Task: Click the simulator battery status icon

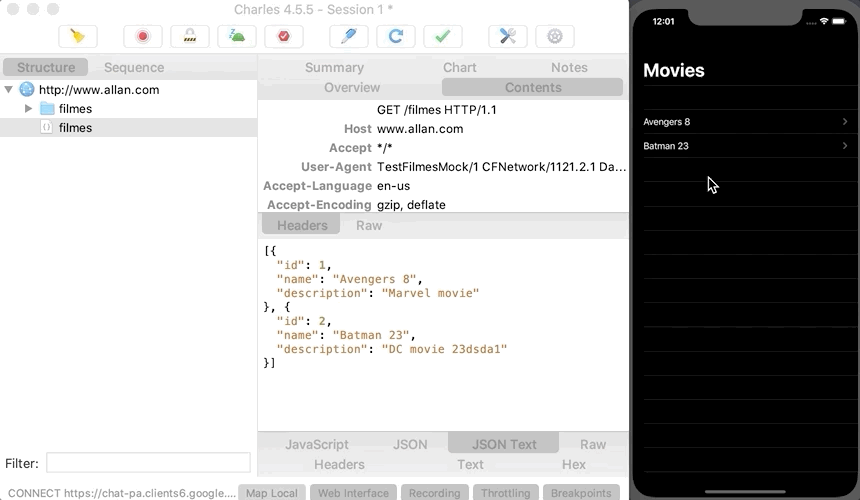Action: pyautogui.click(x=839, y=21)
